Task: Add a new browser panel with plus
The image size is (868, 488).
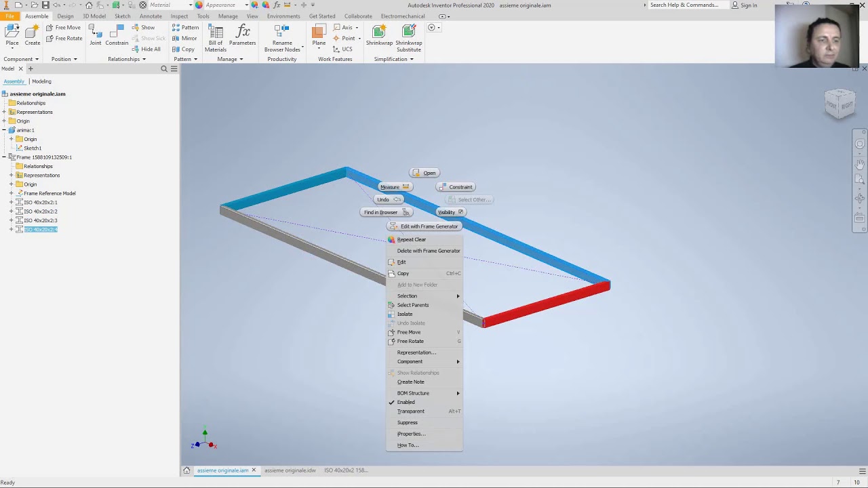Action: [x=30, y=68]
